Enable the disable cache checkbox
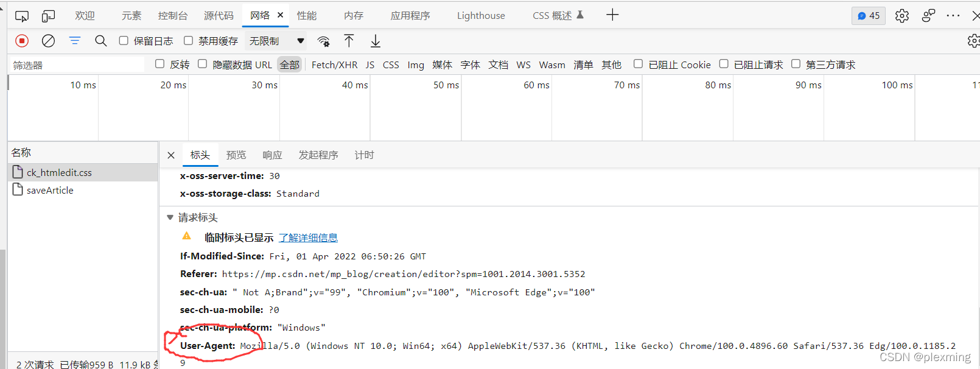 click(189, 41)
